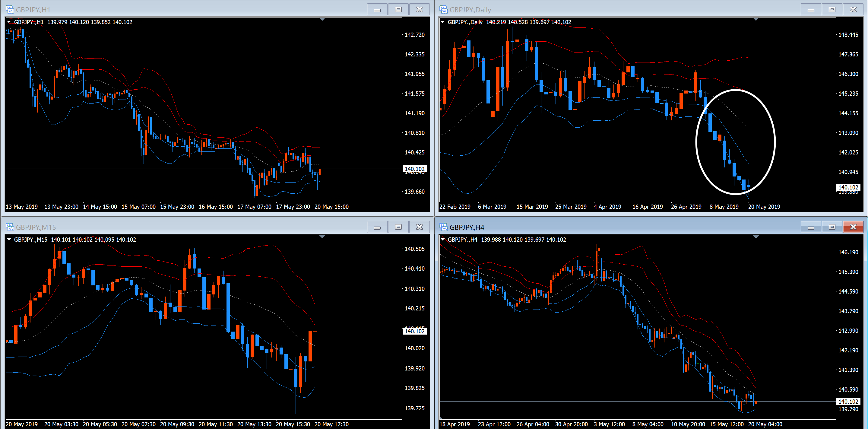The height and width of the screenshot is (429, 868).
Task: Expand the triangle beside GBPJPY,H1 chart label
Action: (9, 22)
